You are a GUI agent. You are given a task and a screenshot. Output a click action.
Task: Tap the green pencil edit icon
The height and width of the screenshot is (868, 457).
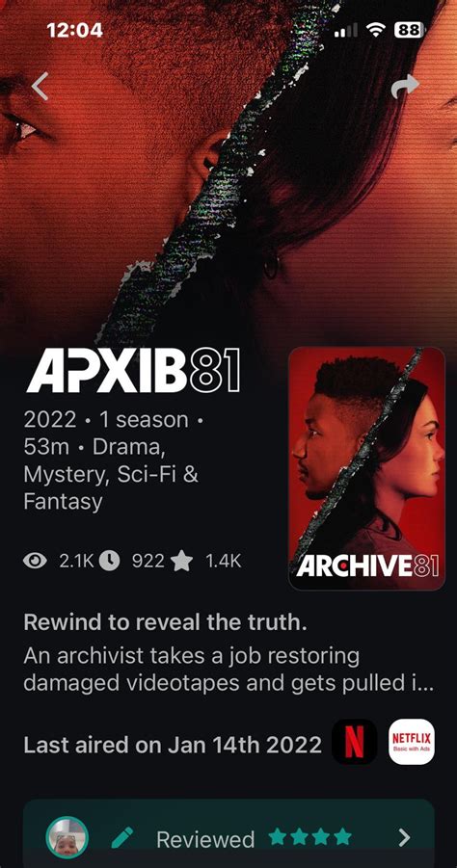click(x=122, y=837)
